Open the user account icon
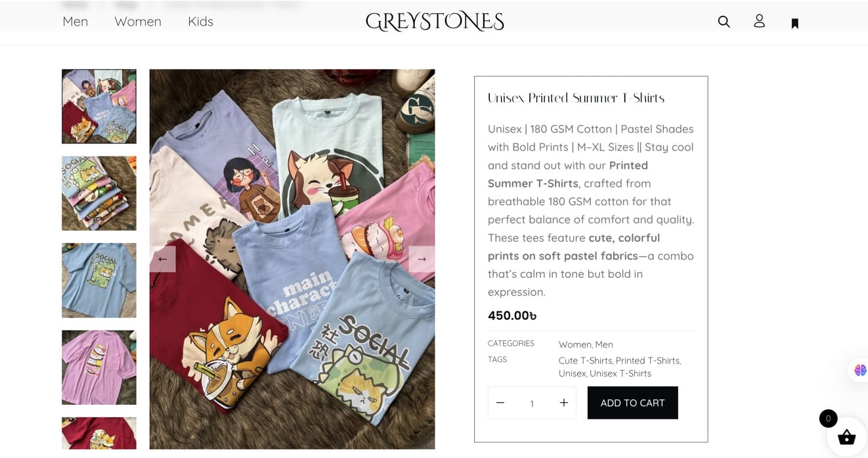Screen dimensions: 868x458 point(759,21)
